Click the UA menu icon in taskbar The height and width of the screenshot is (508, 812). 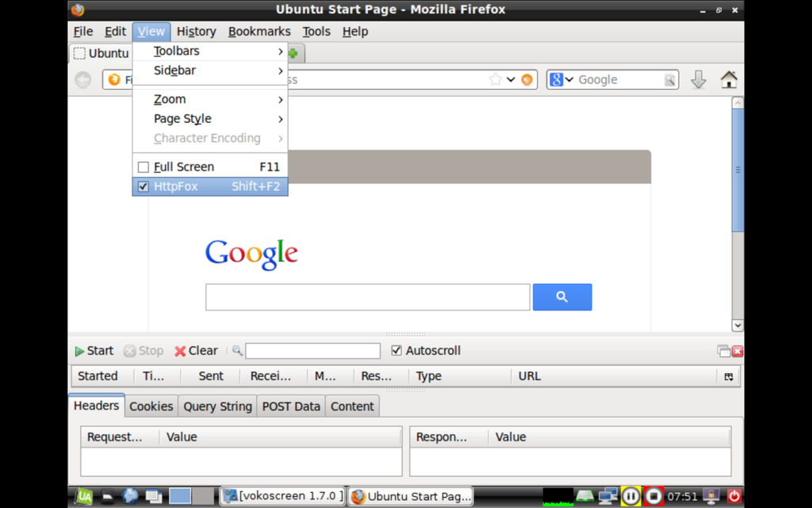click(83, 496)
